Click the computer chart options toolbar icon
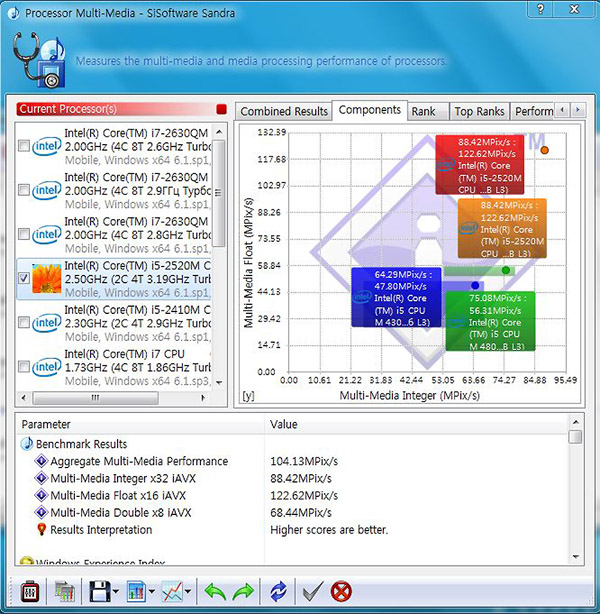The width and height of the screenshot is (600, 614). tap(65, 592)
